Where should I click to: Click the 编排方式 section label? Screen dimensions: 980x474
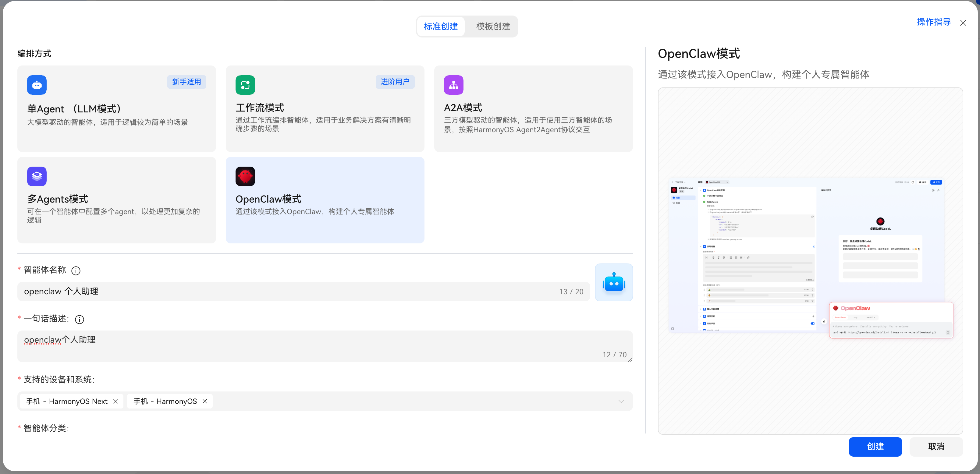[34, 54]
